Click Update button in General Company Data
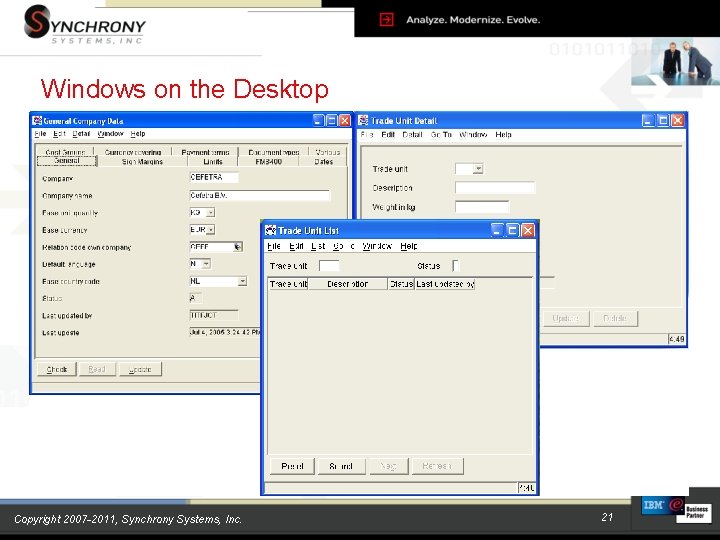This screenshot has height=540, width=720. 140,369
